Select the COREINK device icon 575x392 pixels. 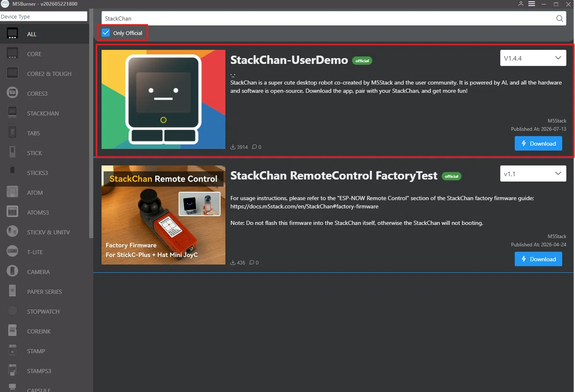(12, 331)
